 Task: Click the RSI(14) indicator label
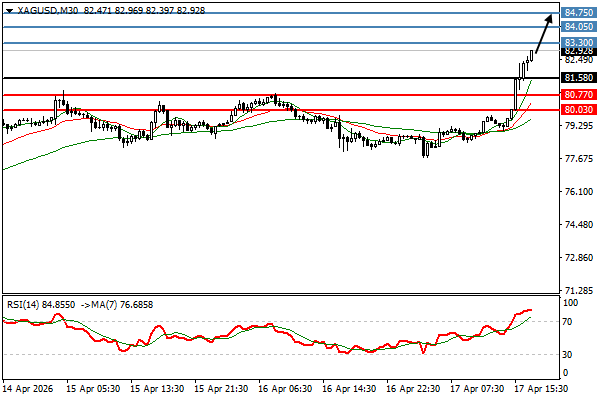point(26,303)
